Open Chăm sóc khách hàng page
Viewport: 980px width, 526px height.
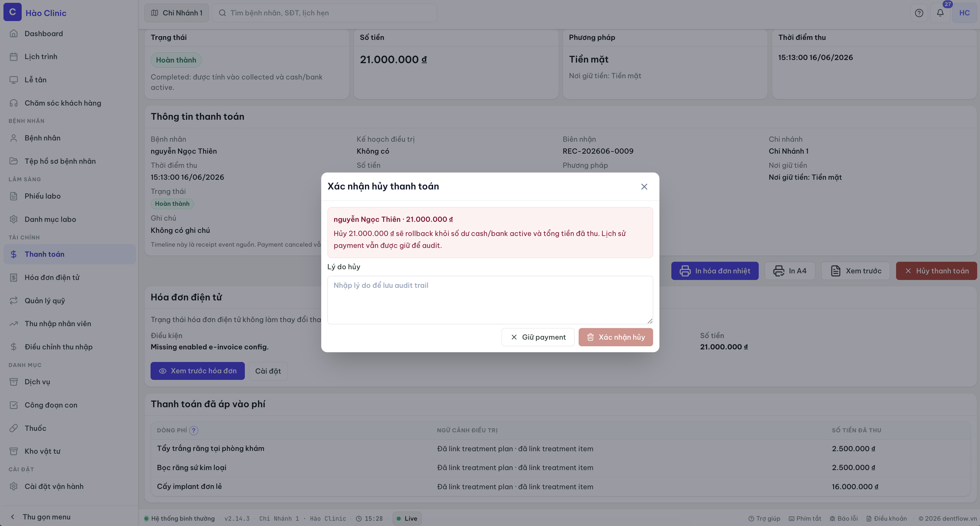tap(70, 103)
